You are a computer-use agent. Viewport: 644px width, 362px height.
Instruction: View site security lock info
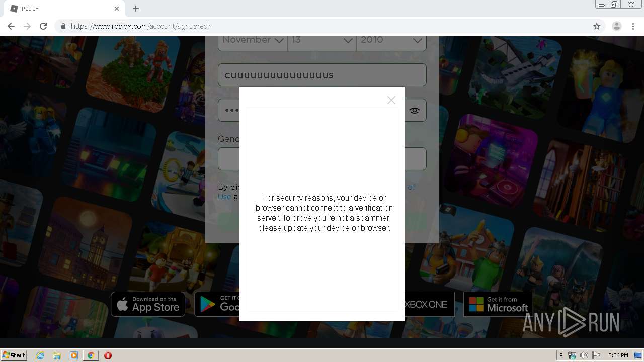(x=63, y=26)
